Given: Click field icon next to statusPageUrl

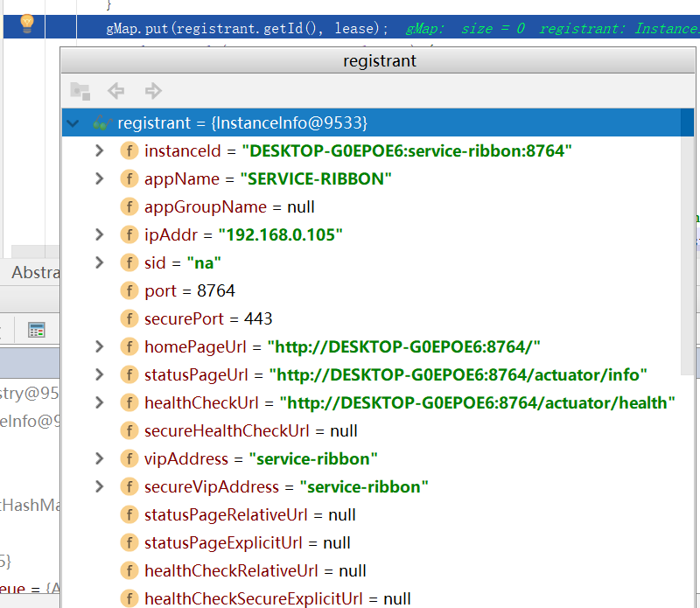Looking at the screenshot, I should click(129, 374).
